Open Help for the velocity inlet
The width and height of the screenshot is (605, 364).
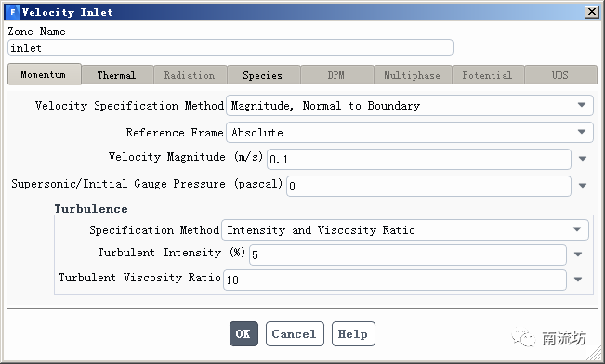point(353,334)
